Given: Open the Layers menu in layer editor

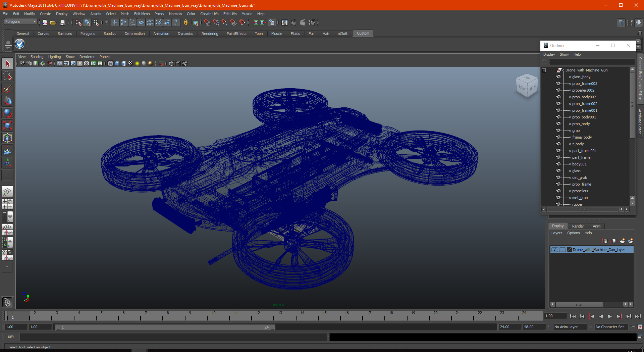Looking at the screenshot, I should point(557,233).
